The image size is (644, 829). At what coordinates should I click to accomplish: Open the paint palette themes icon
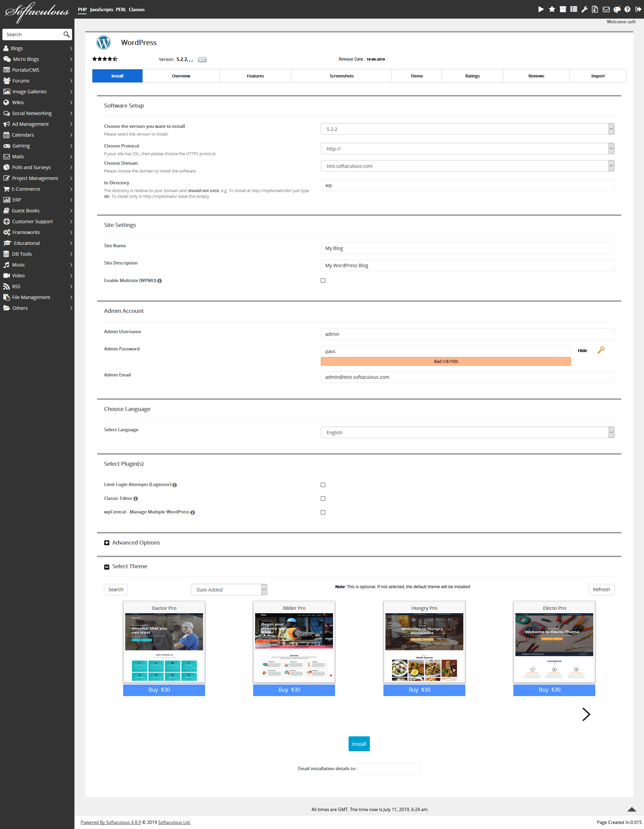click(x=617, y=9)
